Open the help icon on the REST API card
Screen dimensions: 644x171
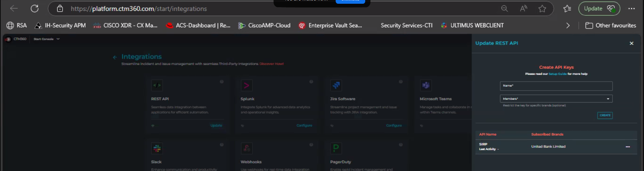[222, 82]
